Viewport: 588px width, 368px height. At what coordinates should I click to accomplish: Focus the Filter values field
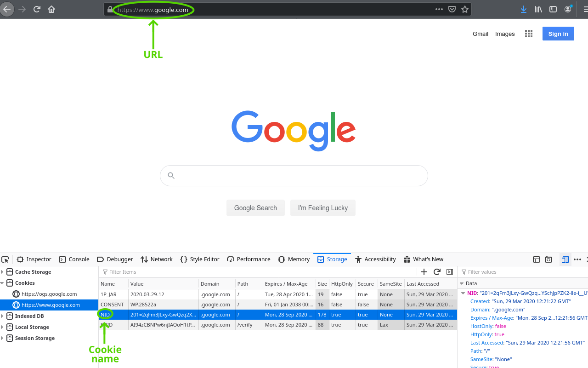coord(524,272)
